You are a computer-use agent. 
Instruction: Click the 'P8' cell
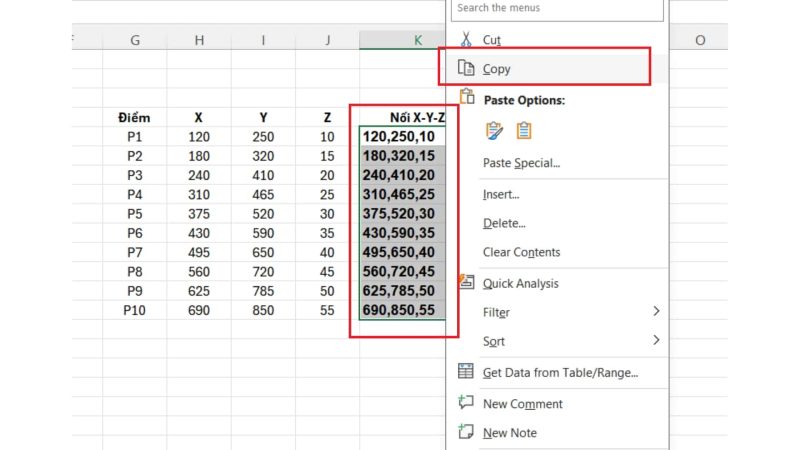tap(135, 272)
